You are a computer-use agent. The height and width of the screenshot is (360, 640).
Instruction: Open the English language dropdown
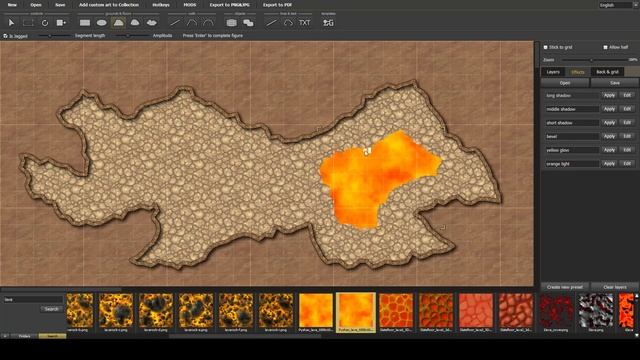tap(618, 5)
